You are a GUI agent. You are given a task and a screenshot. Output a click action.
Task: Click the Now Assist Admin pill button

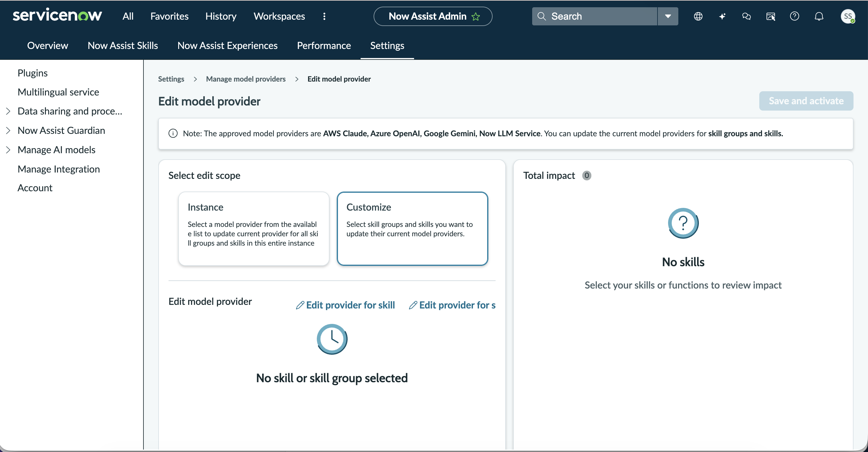(x=433, y=16)
